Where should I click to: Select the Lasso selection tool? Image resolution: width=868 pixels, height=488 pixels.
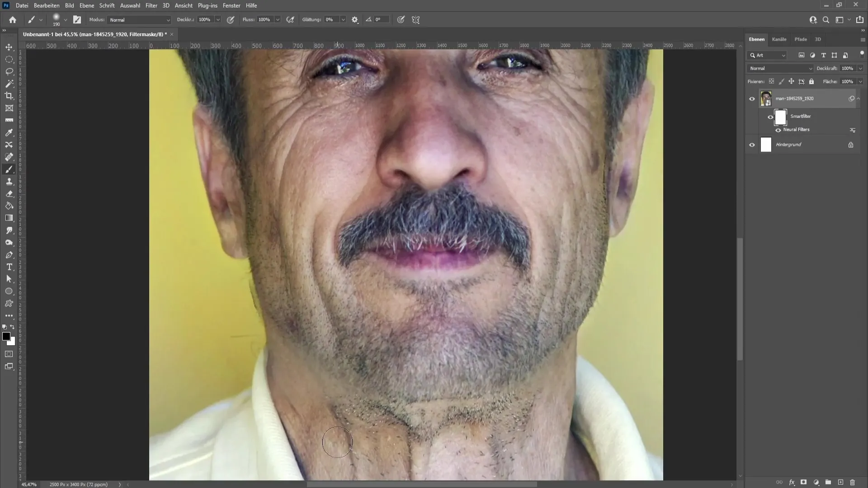pos(9,71)
